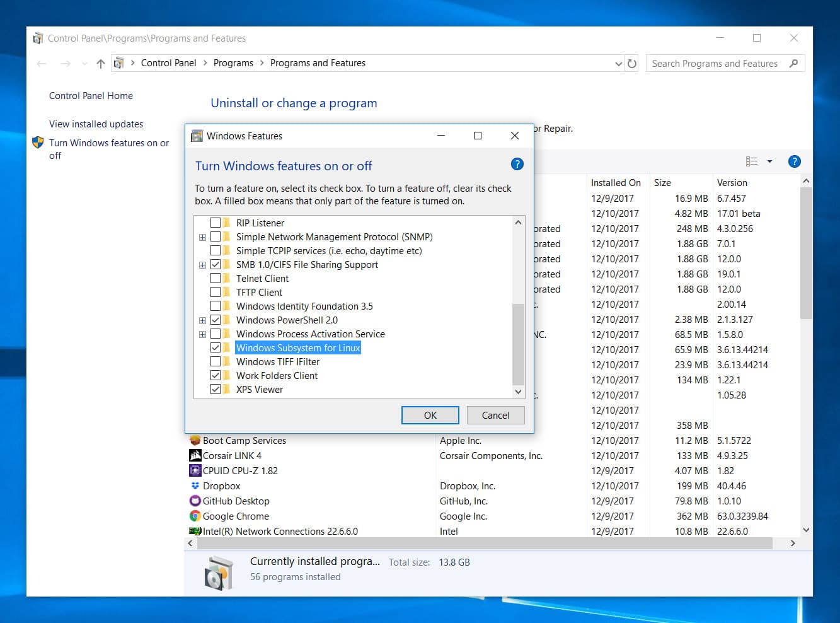Click Turn Windows features on or off link
Image resolution: width=840 pixels, height=623 pixels.
point(109,149)
